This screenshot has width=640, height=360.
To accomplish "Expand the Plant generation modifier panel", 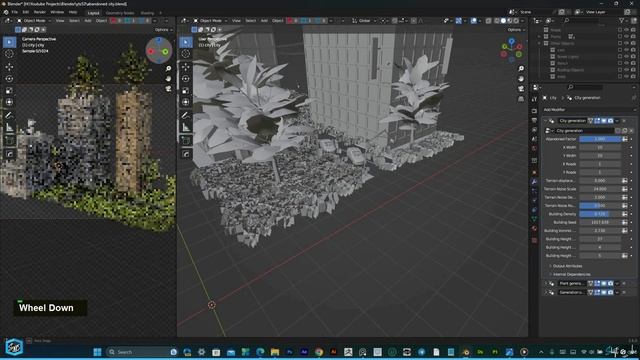I will click(x=546, y=283).
